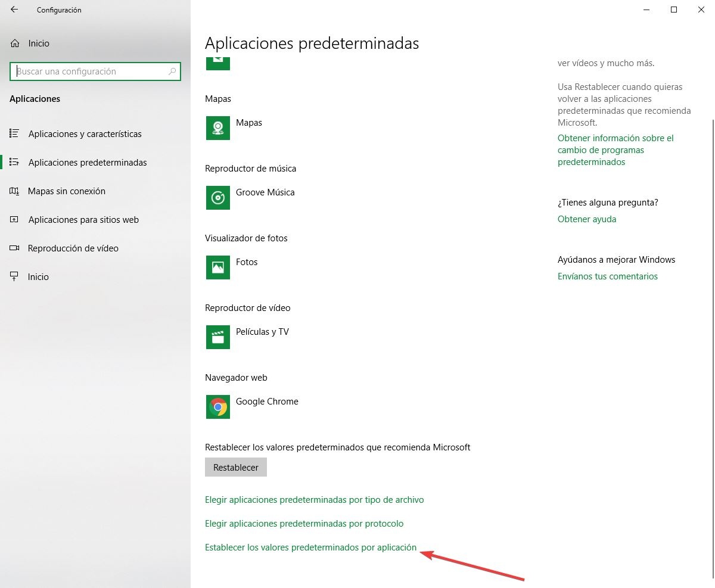Viewport: 715px width, 588px height.
Task: Click the Fotos app icon
Action: (218, 267)
